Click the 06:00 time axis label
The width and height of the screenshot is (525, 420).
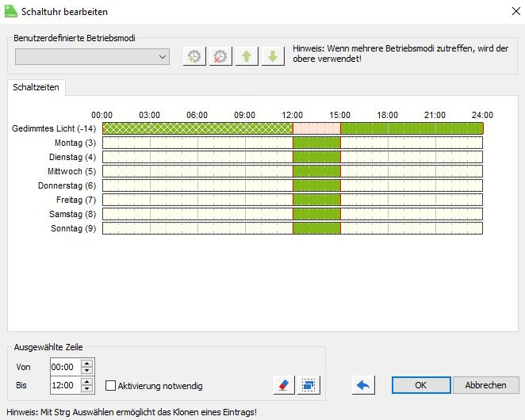click(197, 115)
